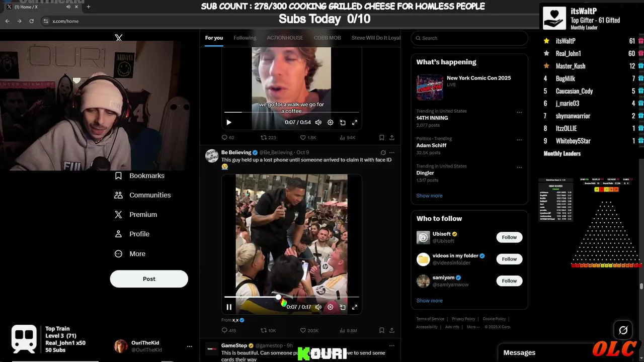
Task: Share the top post
Action: tap(392, 137)
